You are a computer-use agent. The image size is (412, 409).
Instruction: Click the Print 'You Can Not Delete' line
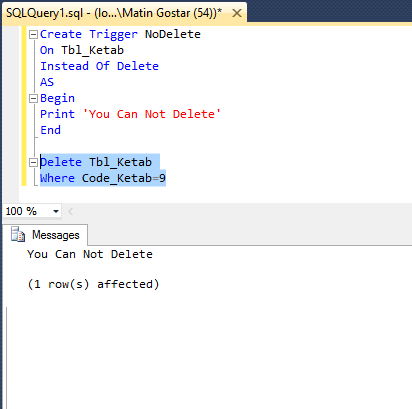pos(130,114)
